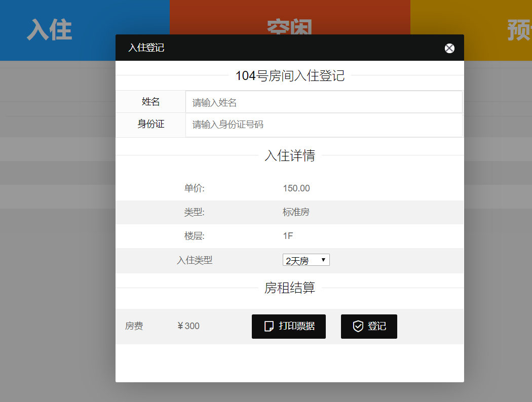Click the 姓名 label cell
The height and width of the screenshot is (402, 532).
tap(151, 102)
